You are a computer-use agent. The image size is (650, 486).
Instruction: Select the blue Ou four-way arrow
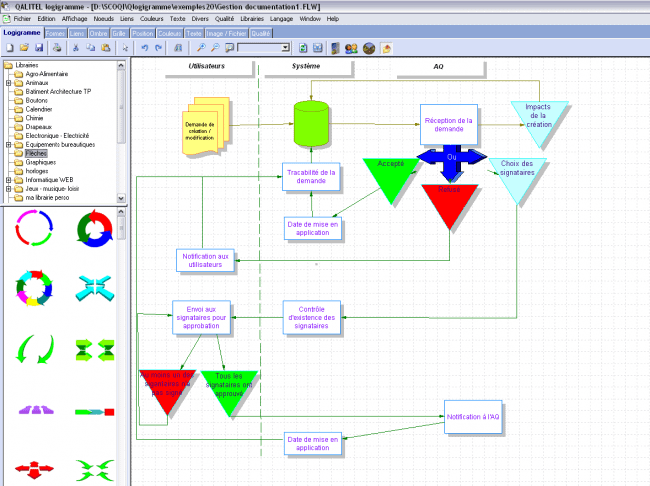click(x=451, y=160)
